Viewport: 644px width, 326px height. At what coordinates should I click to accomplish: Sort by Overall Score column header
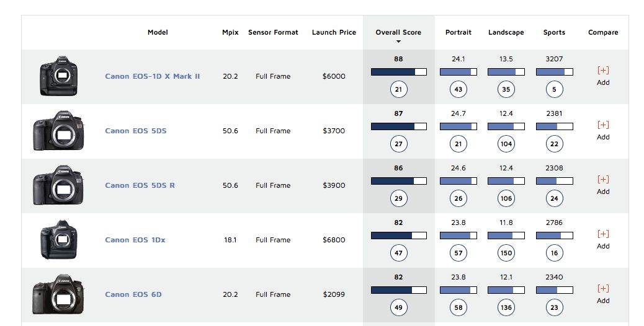[398, 32]
